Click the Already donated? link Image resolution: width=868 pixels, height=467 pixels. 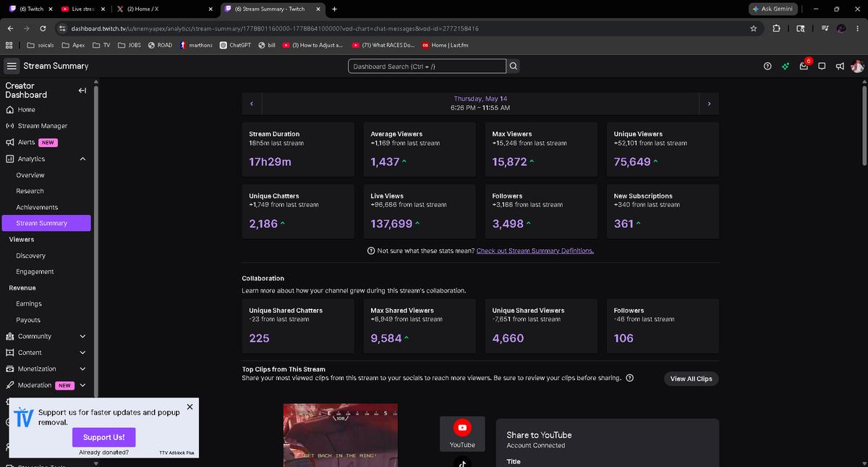(103, 453)
